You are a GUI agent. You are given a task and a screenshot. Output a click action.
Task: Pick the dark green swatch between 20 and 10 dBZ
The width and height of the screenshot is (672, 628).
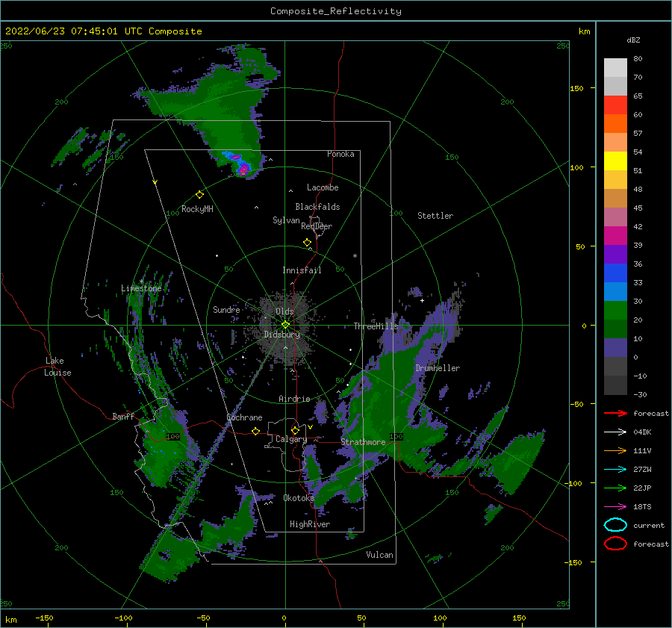click(x=615, y=329)
